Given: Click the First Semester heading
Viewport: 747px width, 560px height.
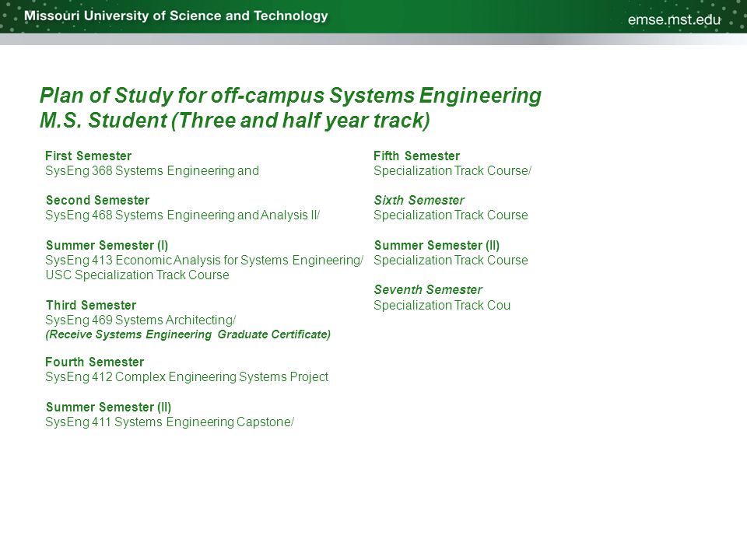Looking at the screenshot, I should click(88, 156).
